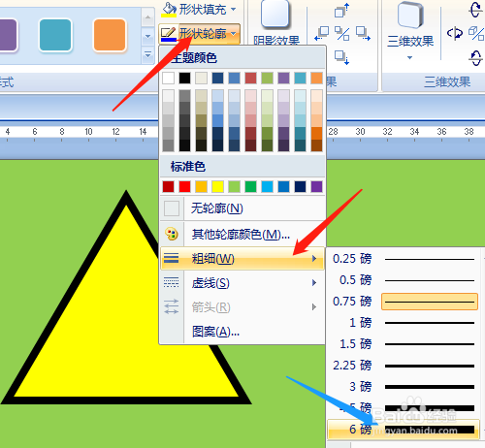
Task: Select 1.5 磅 line weight
Action: [x=404, y=344]
